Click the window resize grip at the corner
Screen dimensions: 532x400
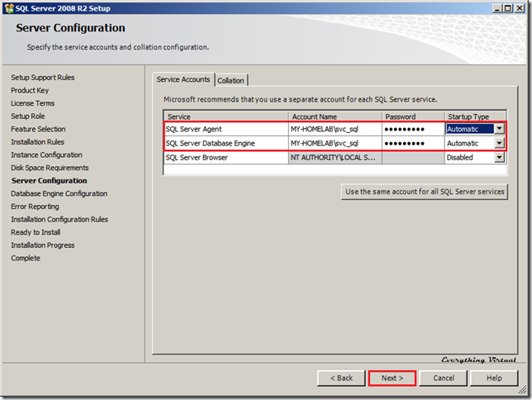pos(522,391)
